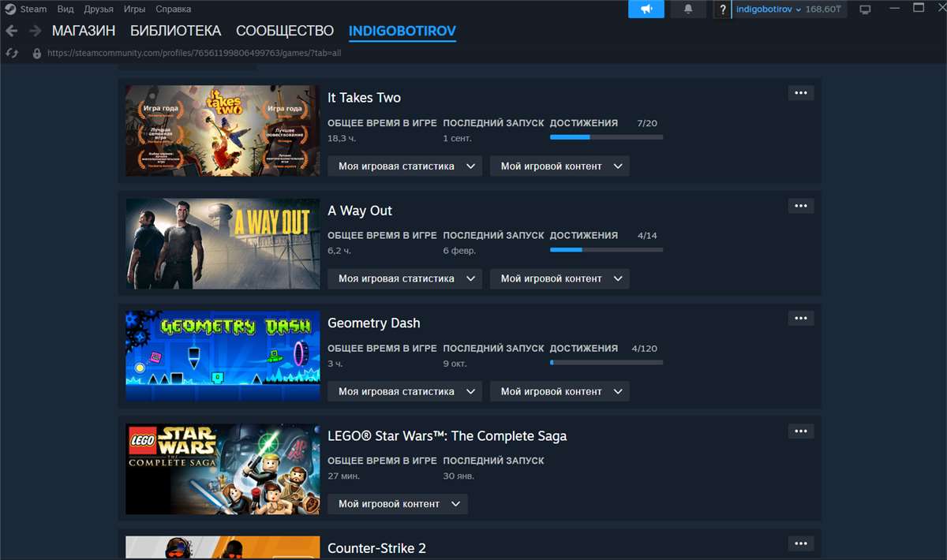Click the Geometry Dash title link

(373, 323)
